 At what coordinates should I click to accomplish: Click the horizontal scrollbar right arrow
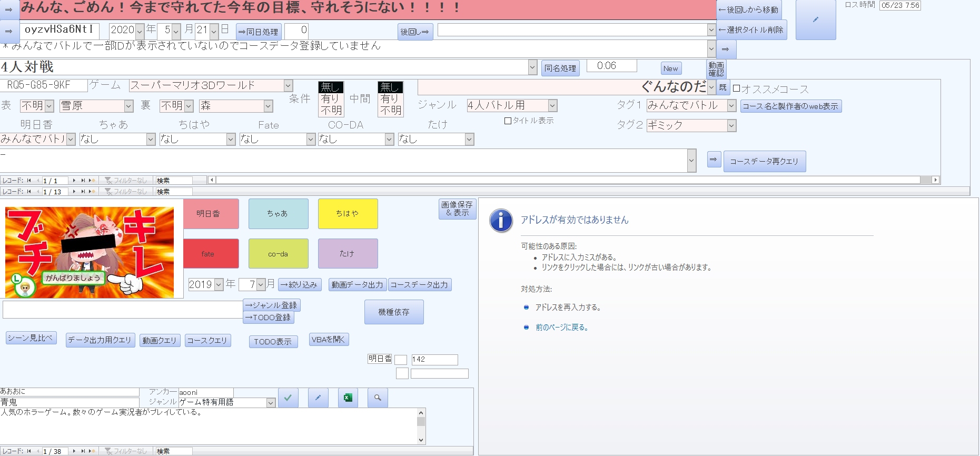(x=936, y=180)
